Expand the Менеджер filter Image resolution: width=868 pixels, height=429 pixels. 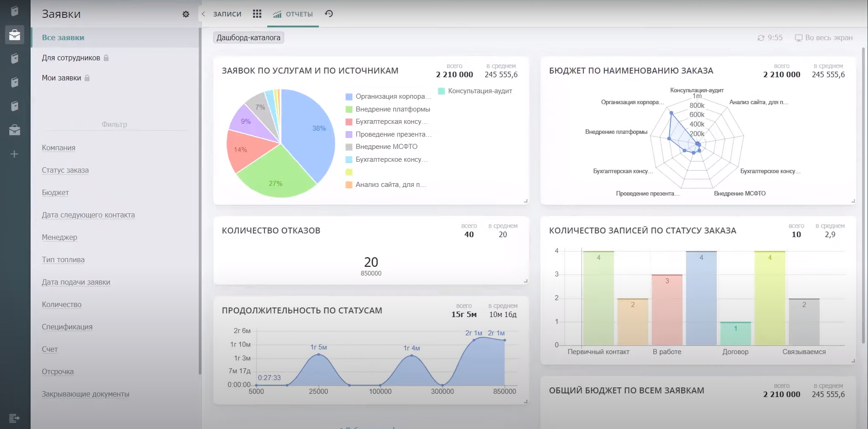59,237
